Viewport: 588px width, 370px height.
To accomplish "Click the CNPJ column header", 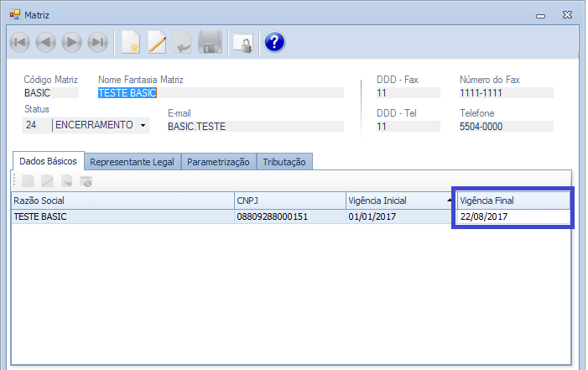I will point(289,201).
